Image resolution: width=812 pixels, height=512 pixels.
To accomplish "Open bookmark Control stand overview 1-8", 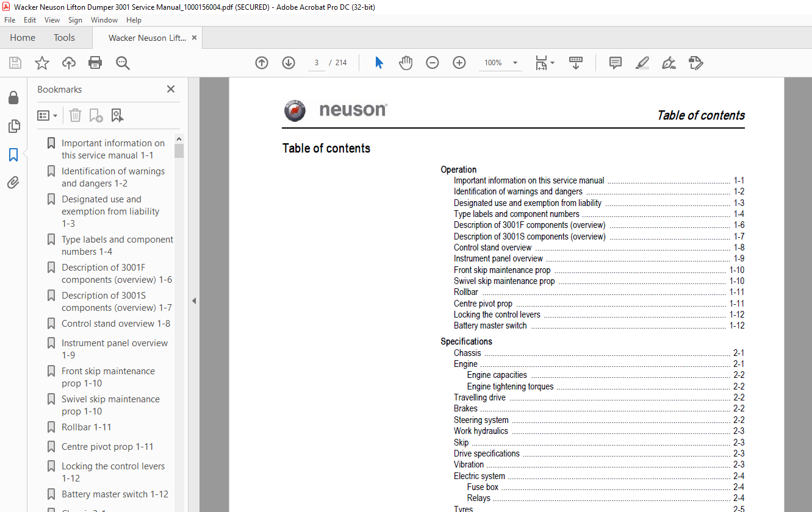I will point(116,324).
